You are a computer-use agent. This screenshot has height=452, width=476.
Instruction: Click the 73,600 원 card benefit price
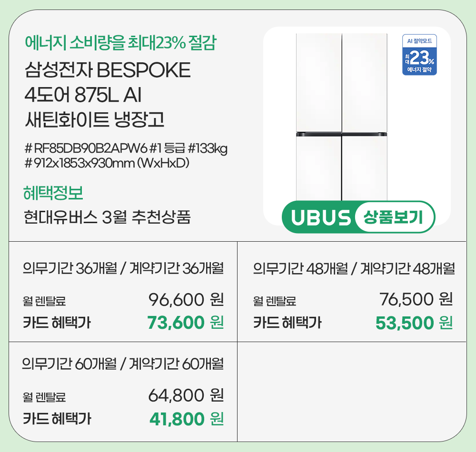186,323
